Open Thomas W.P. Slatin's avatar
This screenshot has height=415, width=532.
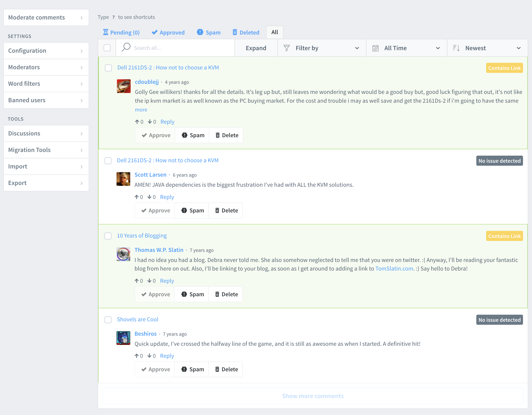pyautogui.click(x=123, y=254)
